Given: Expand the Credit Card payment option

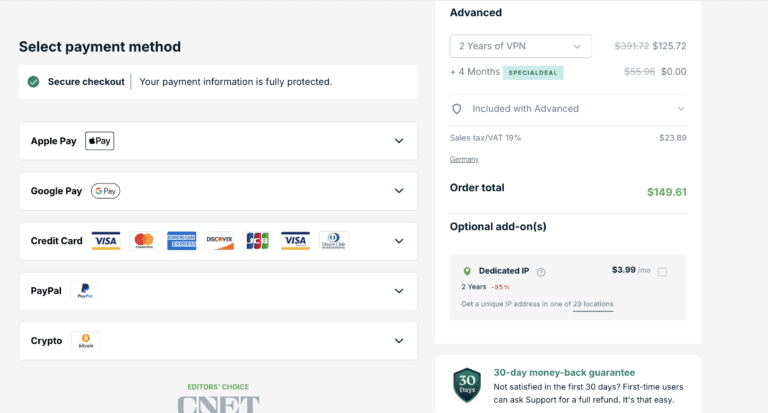Looking at the screenshot, I should pos(398,241).
